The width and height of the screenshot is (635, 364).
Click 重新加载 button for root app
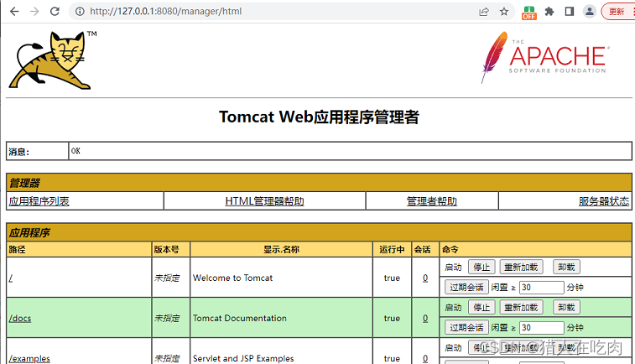pos(521,268)
